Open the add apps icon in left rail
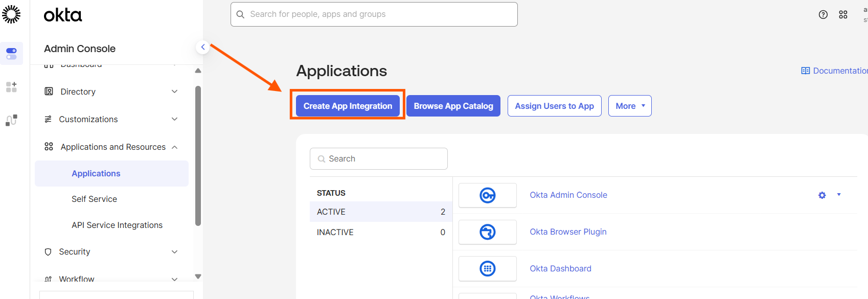The height and width of the screenshot is (299, 868). pos(11,87)
